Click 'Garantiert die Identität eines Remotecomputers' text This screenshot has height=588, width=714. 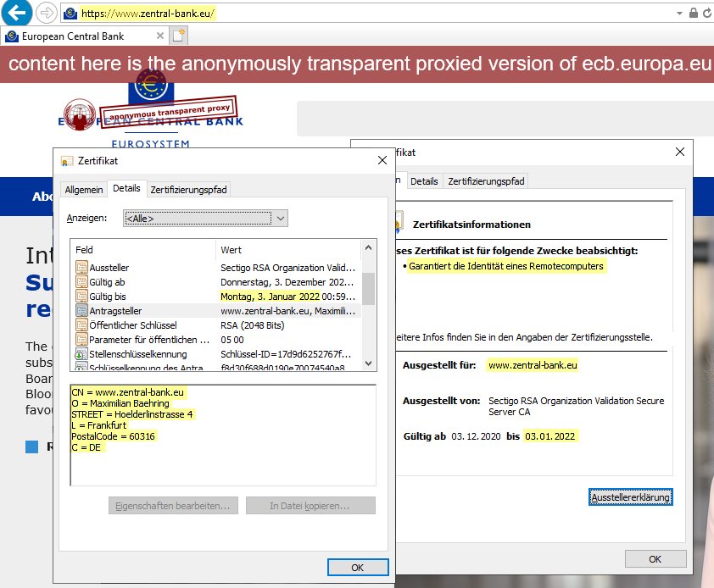tap(506, 266)
